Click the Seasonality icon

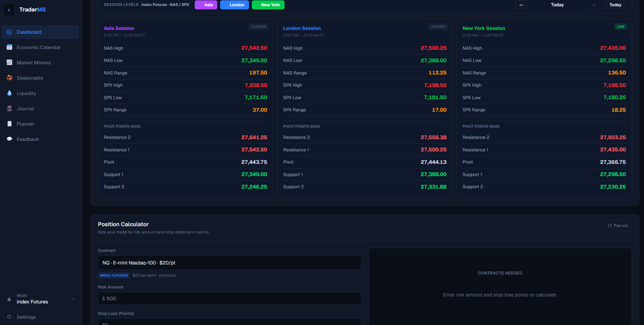click(9, 78)
